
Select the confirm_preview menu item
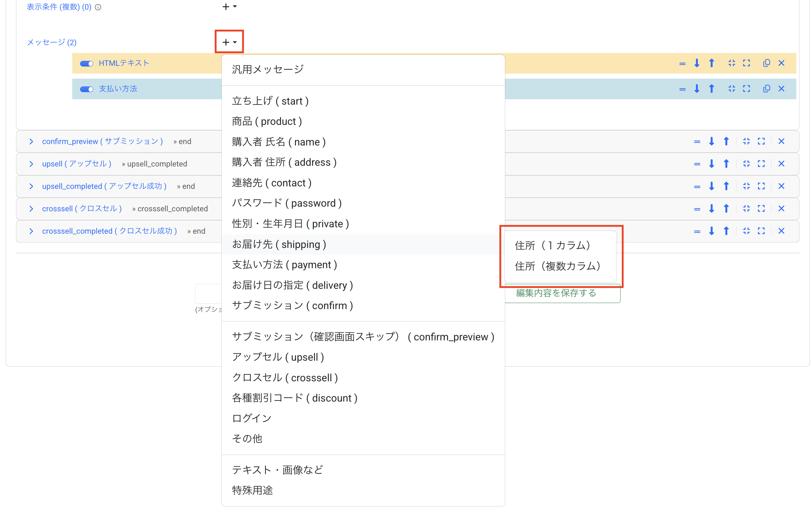pyautogui.click(x=363, y=337)
